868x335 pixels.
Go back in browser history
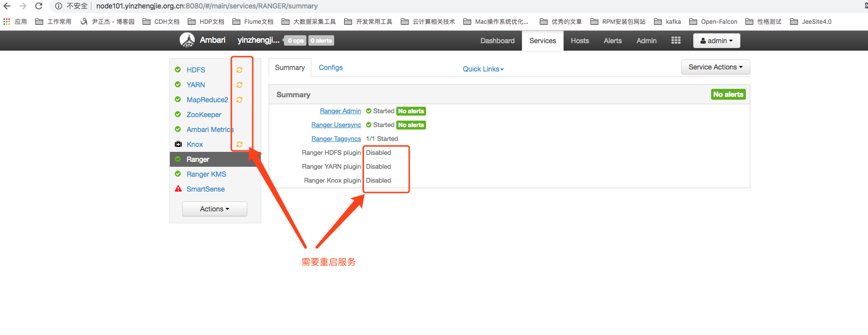click(7, 6)
